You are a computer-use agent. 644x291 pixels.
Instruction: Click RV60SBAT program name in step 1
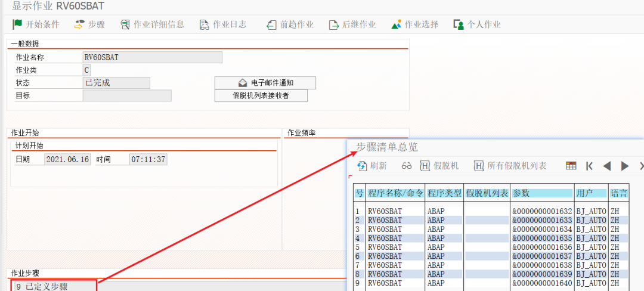tap(385, 211)
